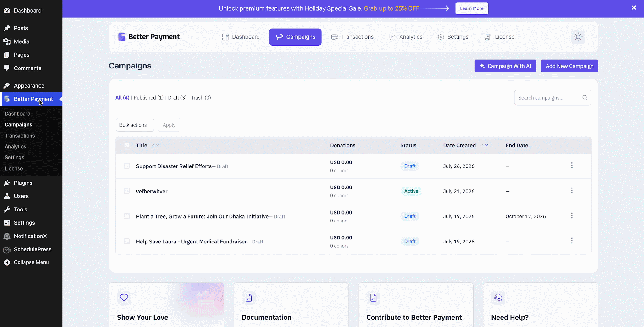Check the Plant a Tree row checkbox
The image size is (644, 327).
pos(127,216)
